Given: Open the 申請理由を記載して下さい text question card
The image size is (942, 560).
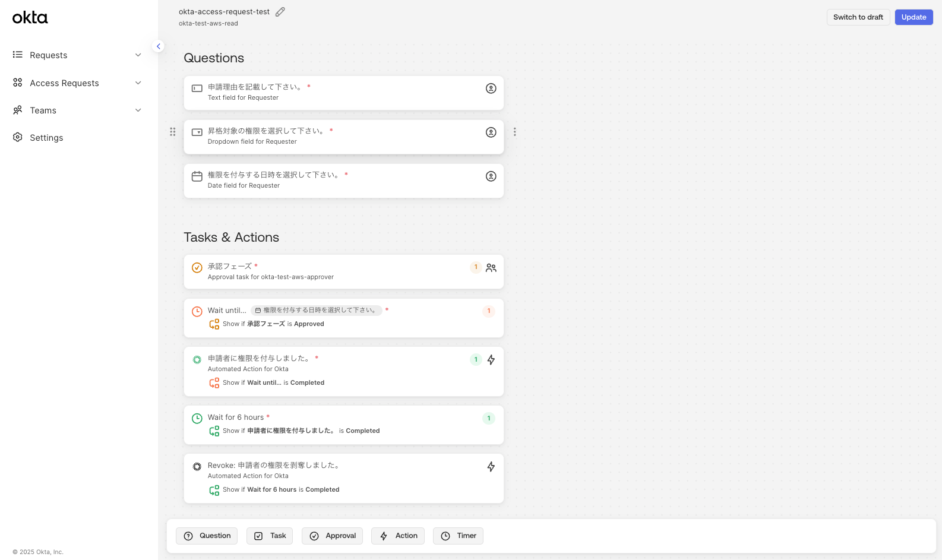Looking at the screenshot, I should [344, 93].
